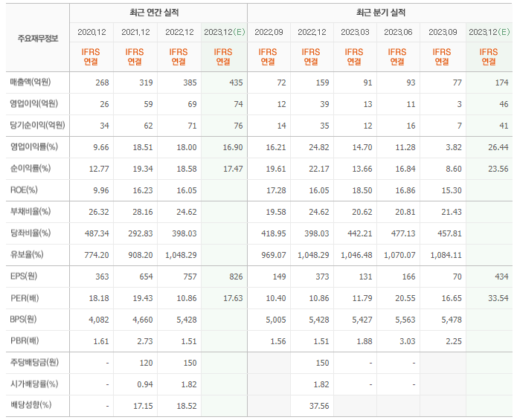Viewport: 517px width, 420px height.
Task: Click the debt ratio value 26.32
Action: point(99,212)
